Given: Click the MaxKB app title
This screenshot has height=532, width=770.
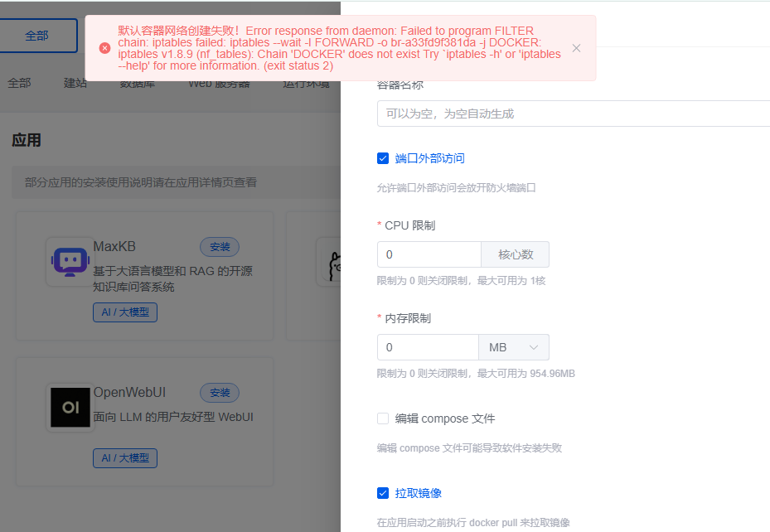Looking at the screenshot, I should point(114,246).
